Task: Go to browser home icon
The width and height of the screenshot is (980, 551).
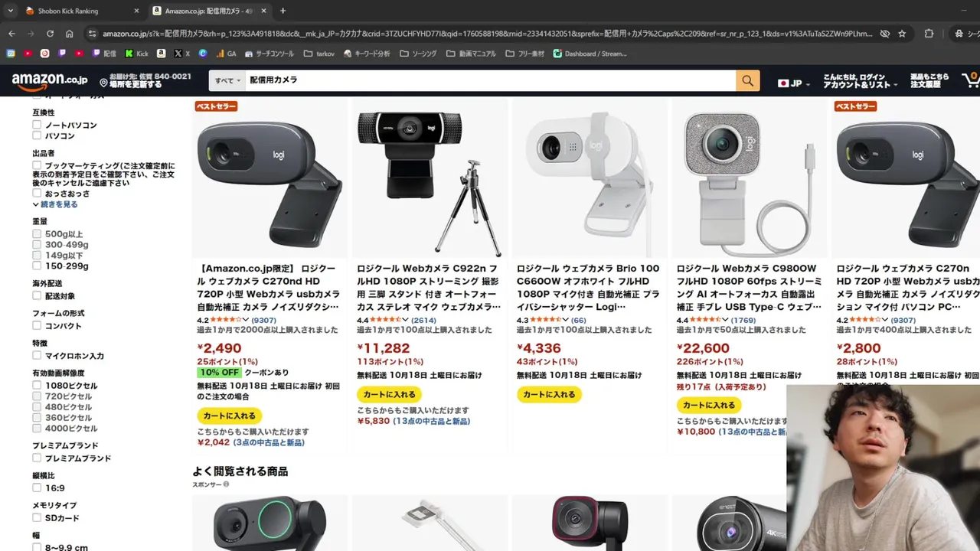Action: tap(69, 34)
